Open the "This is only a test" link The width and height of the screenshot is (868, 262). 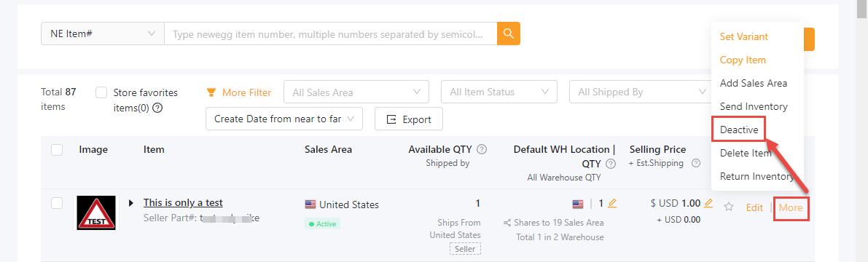(x=183, y=203)
